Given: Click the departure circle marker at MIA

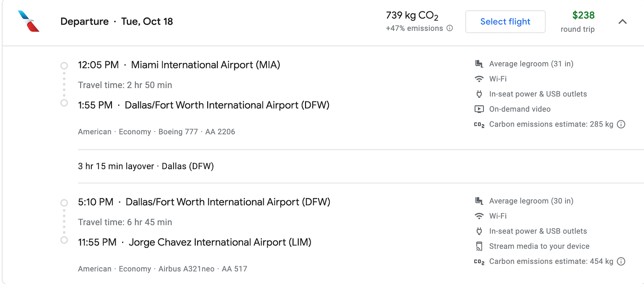Looking at the screenshot, I should [64, 65].
